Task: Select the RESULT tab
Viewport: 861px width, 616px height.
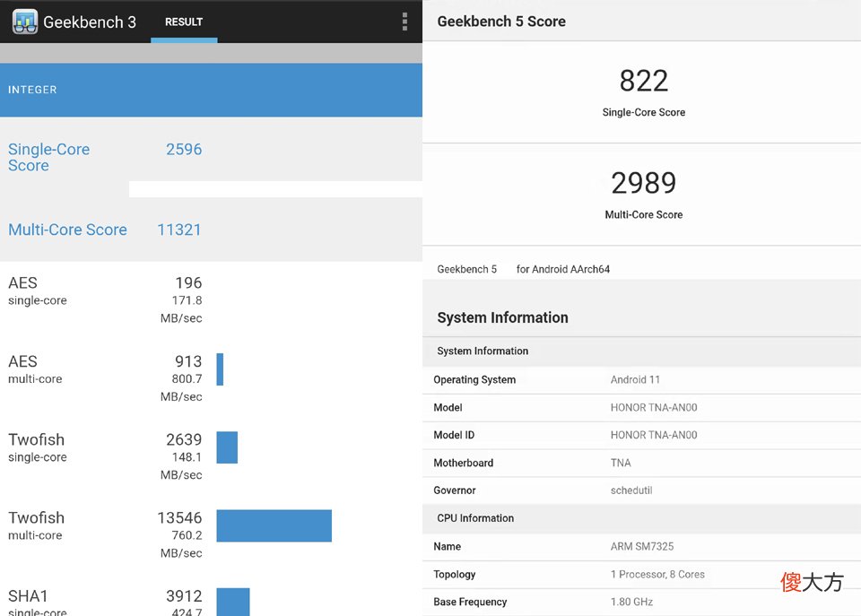Action: [x=184, y=22]
